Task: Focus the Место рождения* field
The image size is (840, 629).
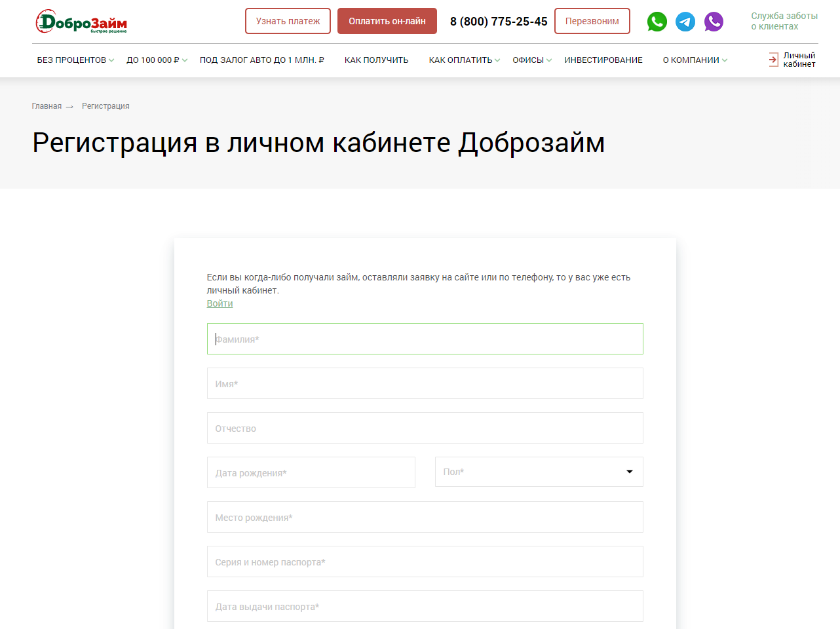Action: pyautogui.click(x=425, y=517)
